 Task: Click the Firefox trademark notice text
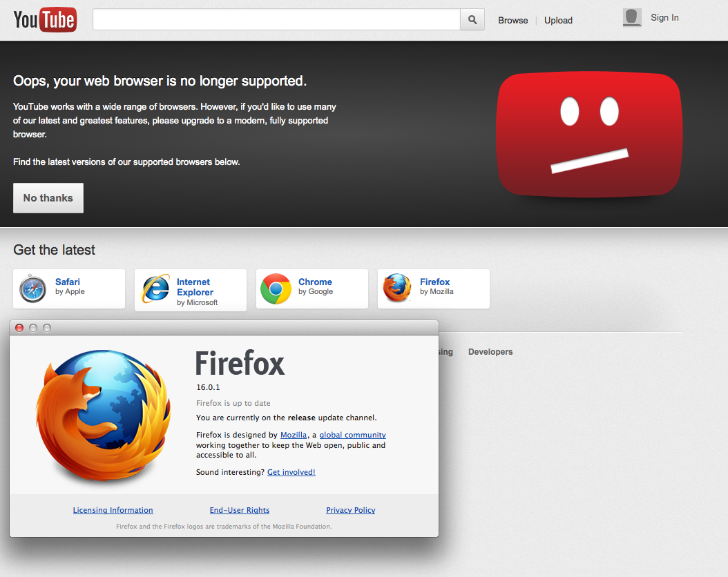(224, 527)
